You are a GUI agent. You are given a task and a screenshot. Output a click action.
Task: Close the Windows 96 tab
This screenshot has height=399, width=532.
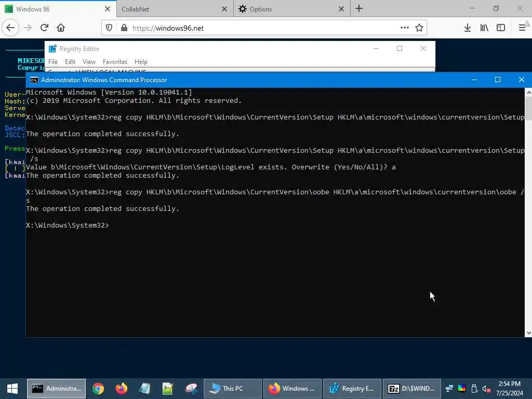[108, 9]
